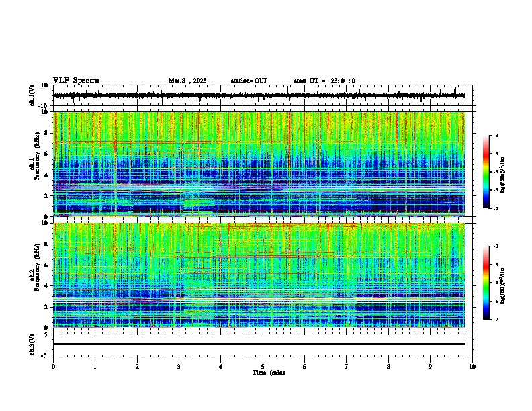The image size is (532, 411).
Task: Click the "5" tick on ch.3(V) axis
Action: click(47, 334)
